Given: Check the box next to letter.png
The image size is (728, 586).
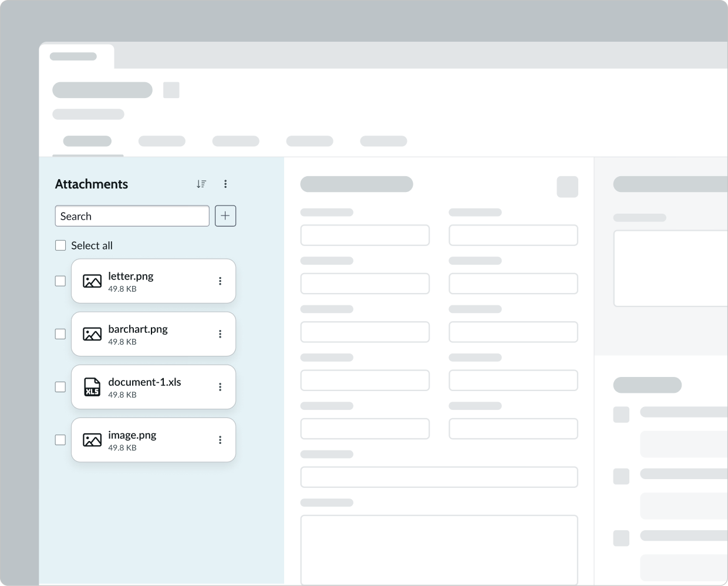Looking at the screenshot, I should click(60, 281).
